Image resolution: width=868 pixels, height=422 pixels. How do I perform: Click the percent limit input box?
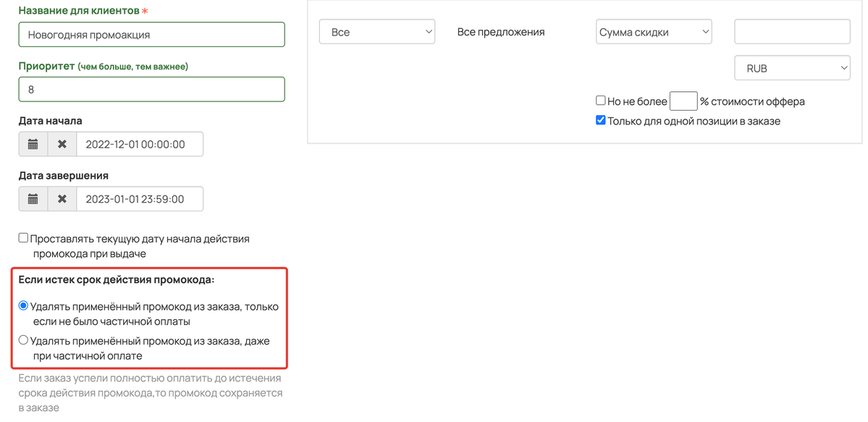[683, 101]
